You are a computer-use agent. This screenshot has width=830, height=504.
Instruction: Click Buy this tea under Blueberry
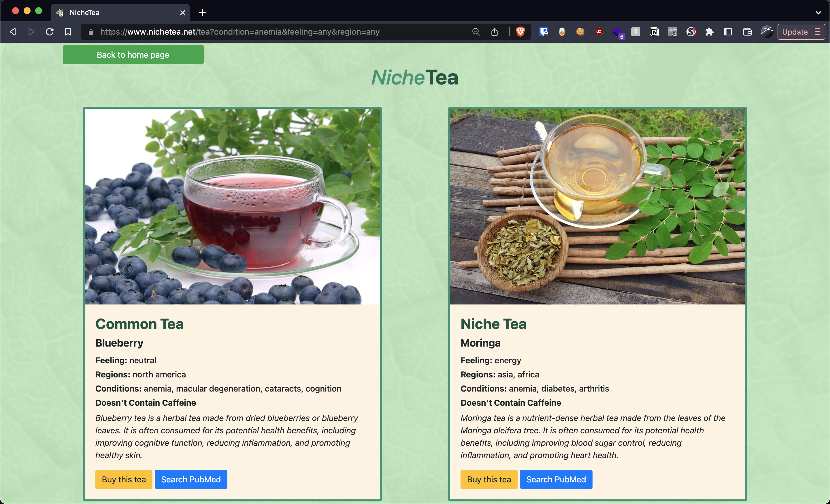[124, 479]
